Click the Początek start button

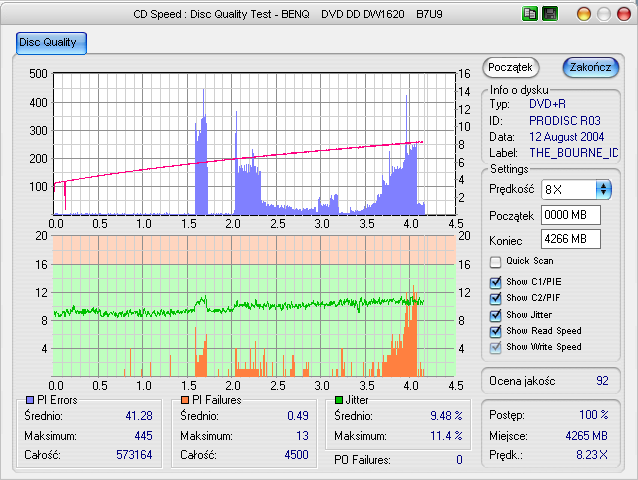pos(510,67)
